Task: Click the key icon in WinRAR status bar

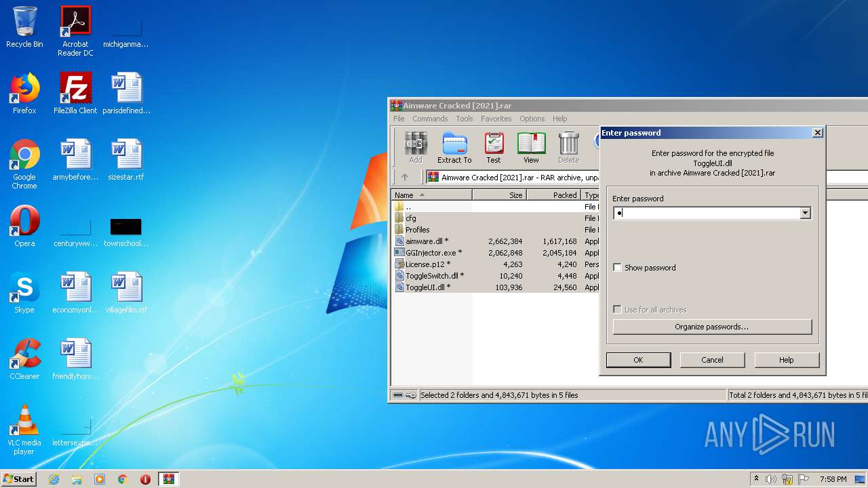Action: point(411,395)
